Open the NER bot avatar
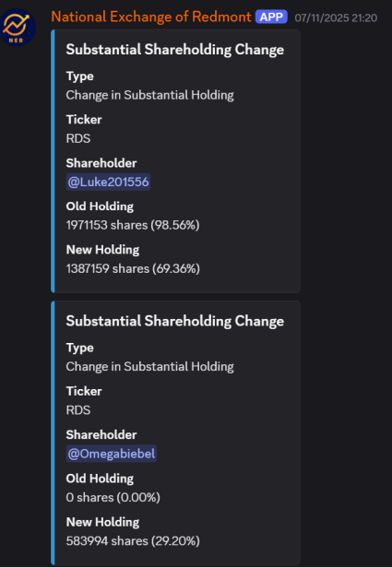This screenshot has height=567, width=392. (18, 27)
